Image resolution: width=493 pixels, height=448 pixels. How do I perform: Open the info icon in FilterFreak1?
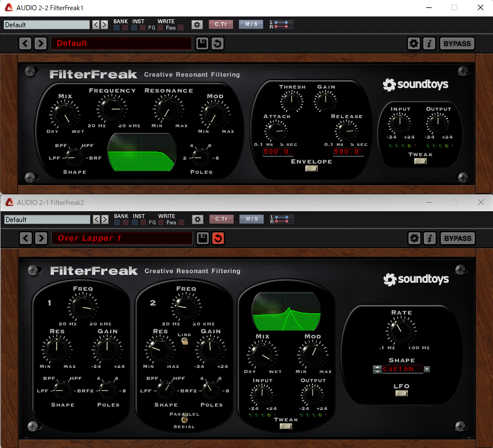(x=429, y=43)
